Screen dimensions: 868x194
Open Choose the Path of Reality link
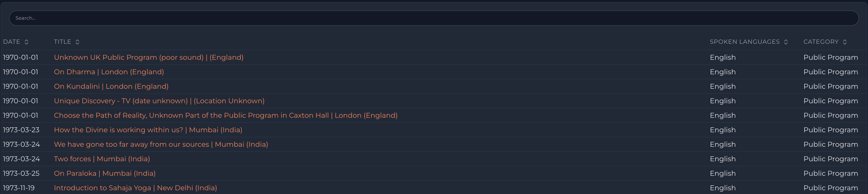pyautogui.click(x=225, y=115)
